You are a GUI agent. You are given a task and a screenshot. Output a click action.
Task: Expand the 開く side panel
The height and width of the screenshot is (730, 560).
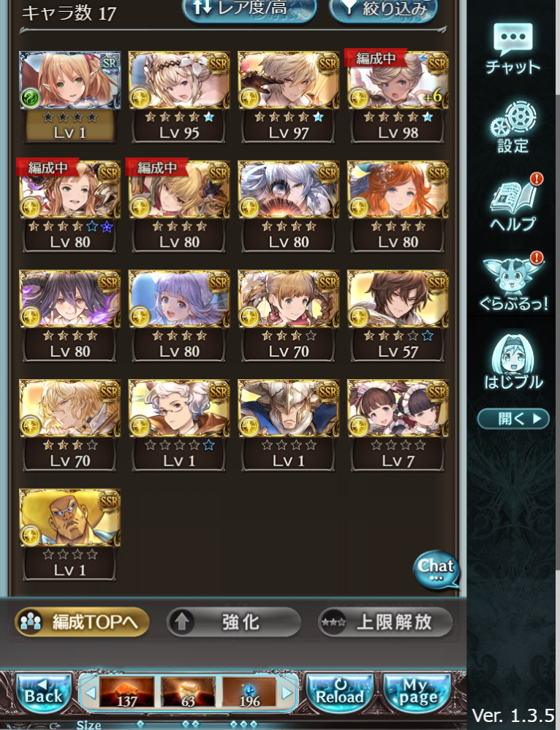click(x=513, y=419)
